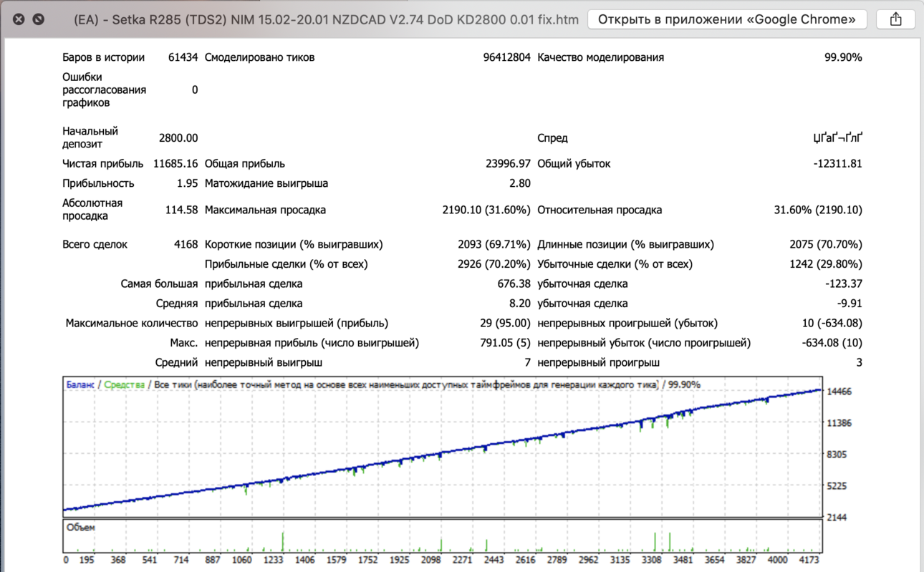Select the max consecutive loss value '-634.08 (10)'
The image size is (924, 572).
click(832, 343)
